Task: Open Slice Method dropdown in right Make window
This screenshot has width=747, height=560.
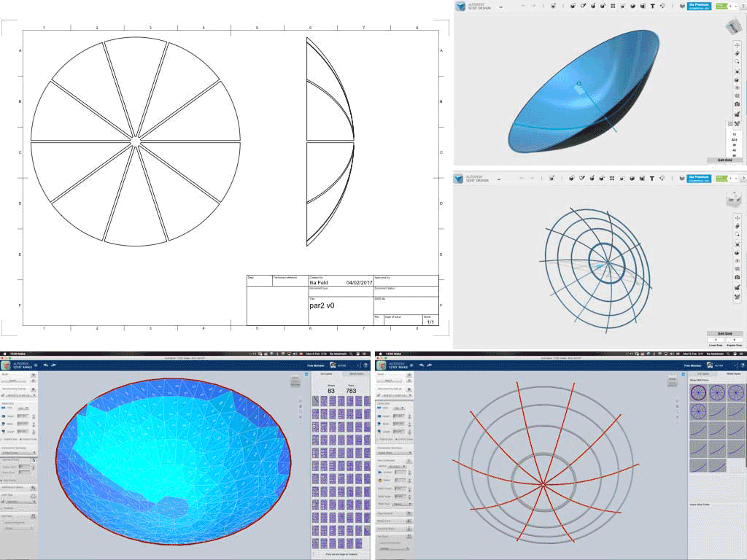Action: click(396, 467)
